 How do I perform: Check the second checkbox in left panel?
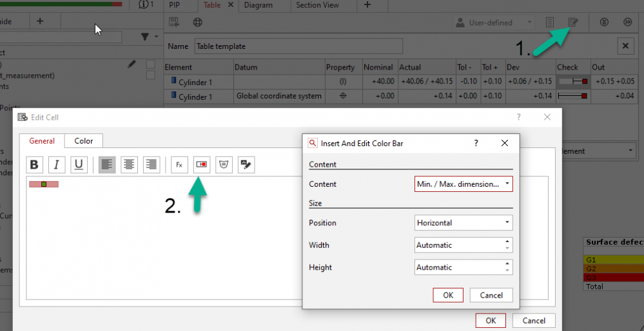point(150,75)
